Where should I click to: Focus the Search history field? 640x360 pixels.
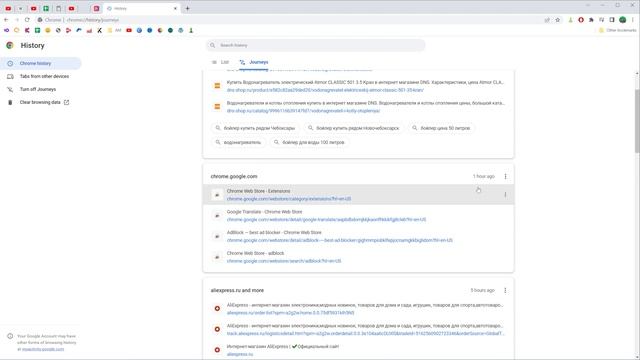pyautogui.click(x=316, y=45)
